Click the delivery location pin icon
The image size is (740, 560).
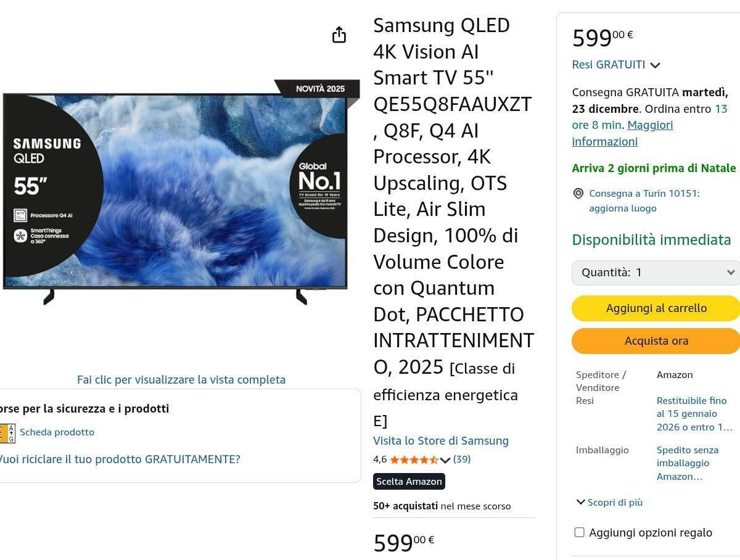(x=578, y=194)
